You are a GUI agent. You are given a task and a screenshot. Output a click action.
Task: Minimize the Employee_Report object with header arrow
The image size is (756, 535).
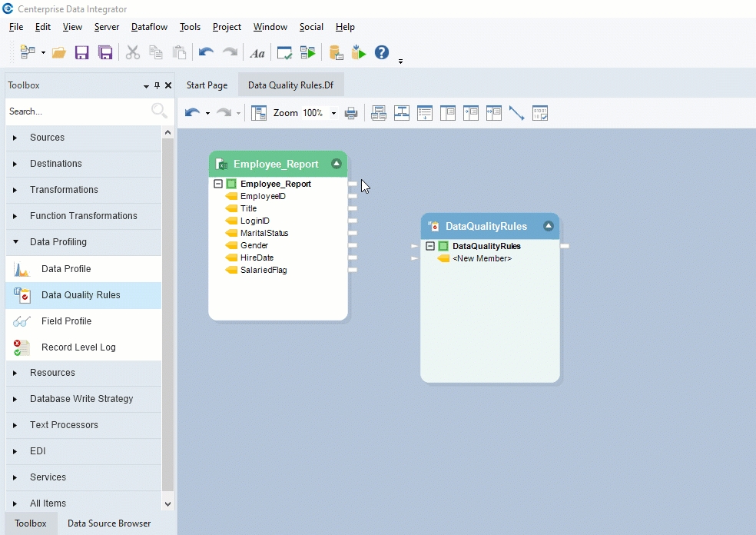pyautogui.click(x=336, y=164)
